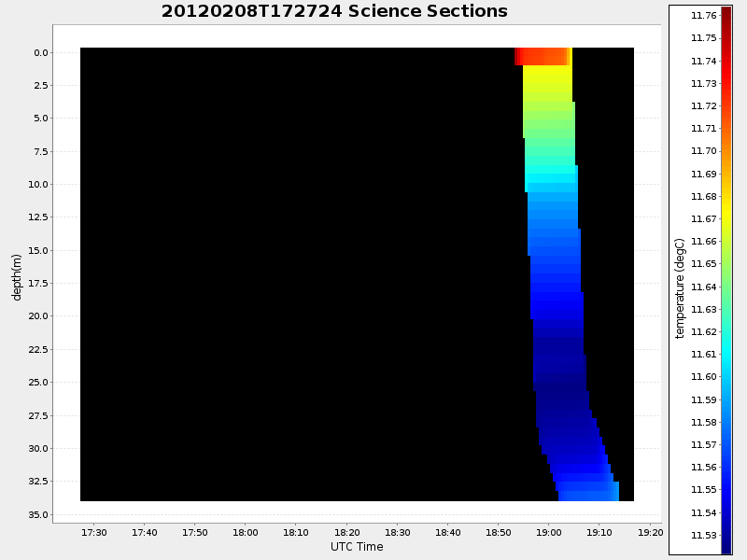
Task: Click the 11.61 colorbar value
Action: pos(704,354)
